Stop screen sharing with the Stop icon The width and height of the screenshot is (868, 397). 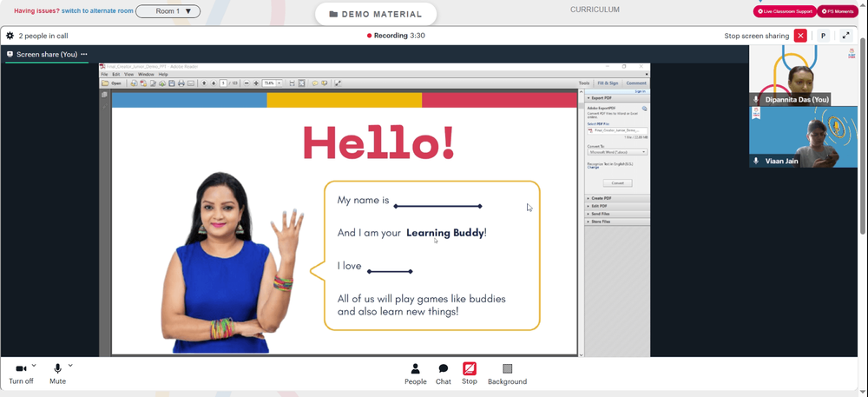click(470, 368)
